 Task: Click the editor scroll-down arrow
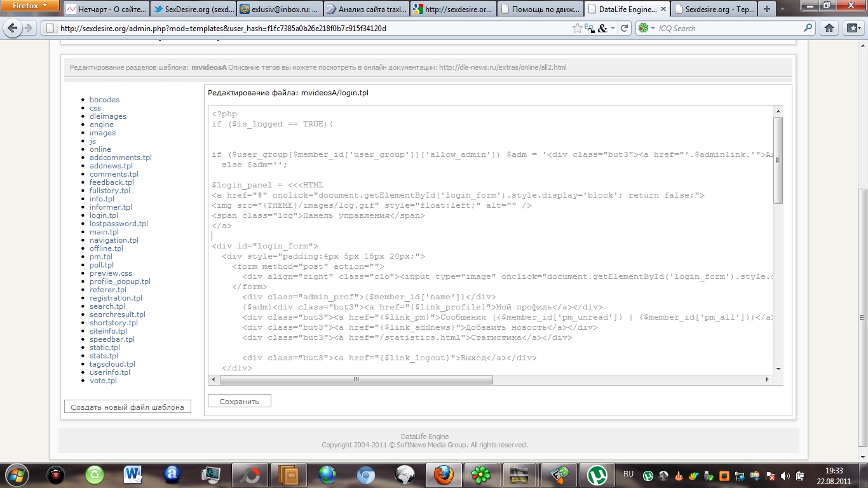tap(778, 369)
